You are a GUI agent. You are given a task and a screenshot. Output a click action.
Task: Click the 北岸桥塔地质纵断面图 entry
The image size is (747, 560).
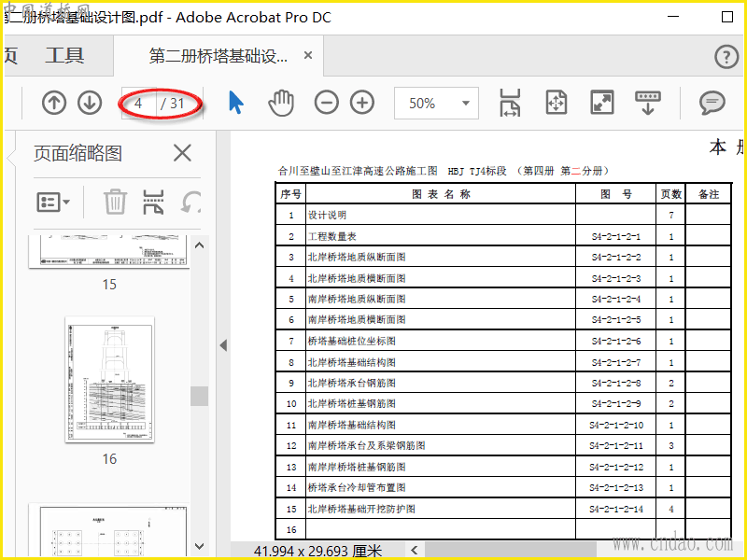pyautogui.click(x=357, y=258)
